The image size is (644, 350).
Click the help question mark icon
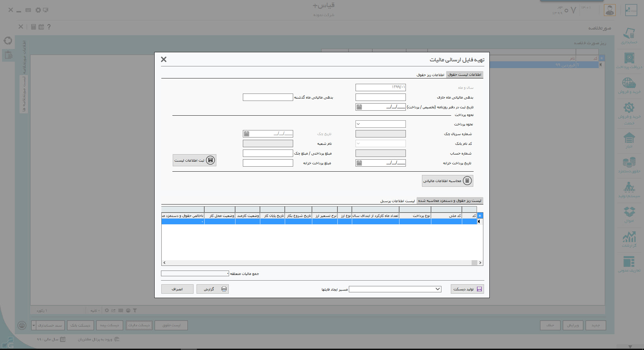(49, 27)
